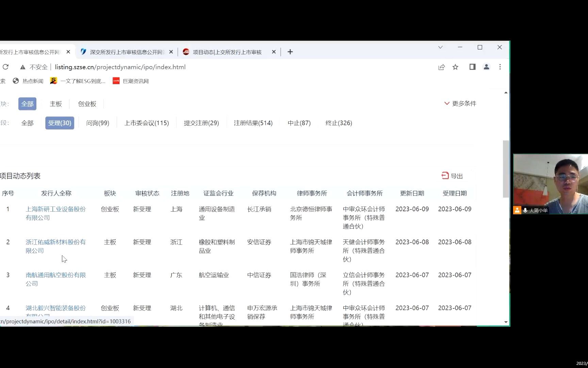
Task: Open the 一文了解ESG到底 bookmark
Action: click(x=78, y=81)
